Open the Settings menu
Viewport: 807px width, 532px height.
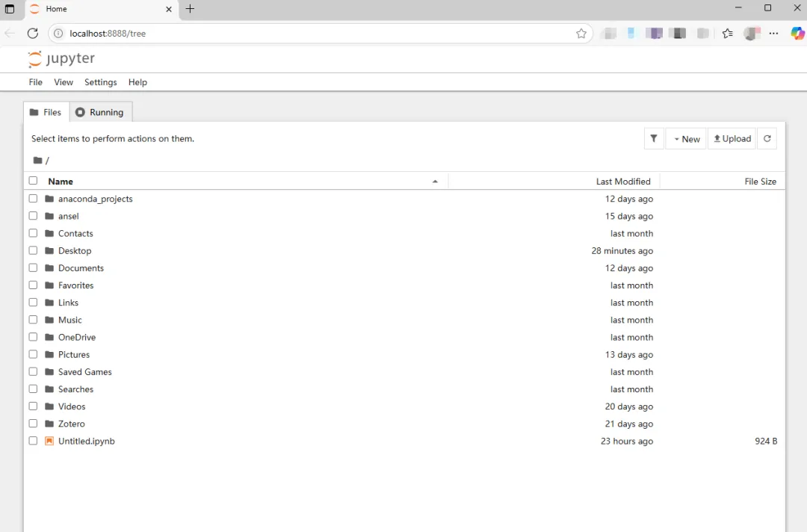tap(101, 82)
